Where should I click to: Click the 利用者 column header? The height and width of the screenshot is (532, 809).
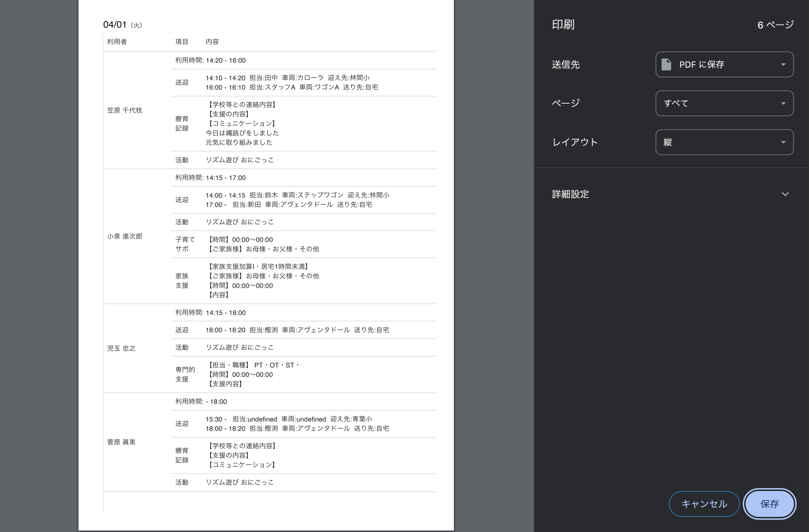point(117,42)
